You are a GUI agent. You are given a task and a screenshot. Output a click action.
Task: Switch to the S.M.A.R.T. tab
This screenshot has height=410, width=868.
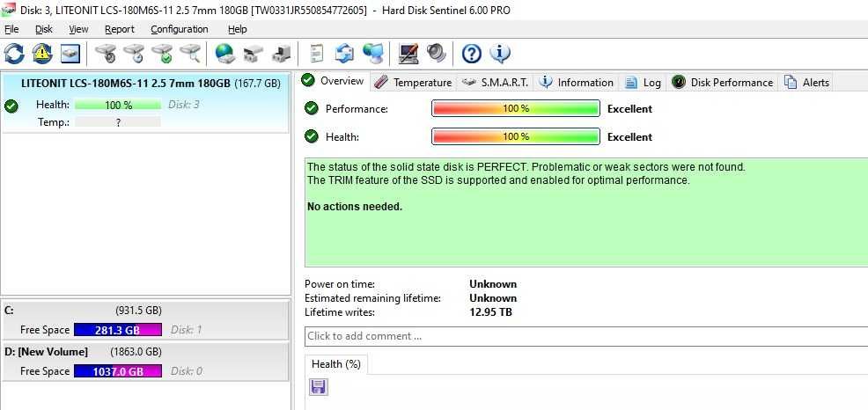[495, 83]
